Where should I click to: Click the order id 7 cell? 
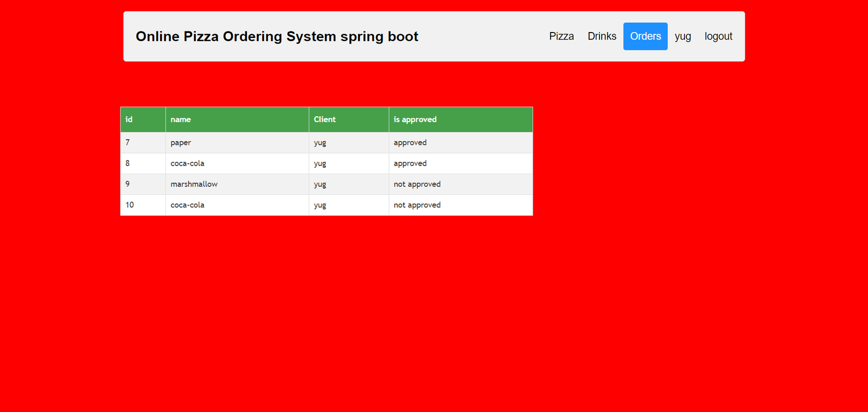(x=128, y=143)
